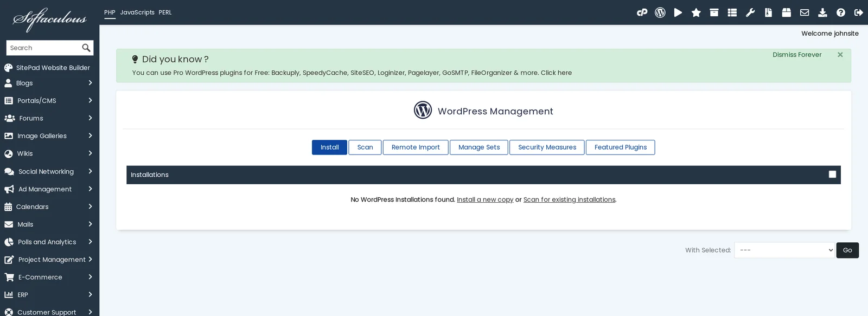868x316 pixels.
Task: Click the search magnifier icon
Action: tap(86, 48)
